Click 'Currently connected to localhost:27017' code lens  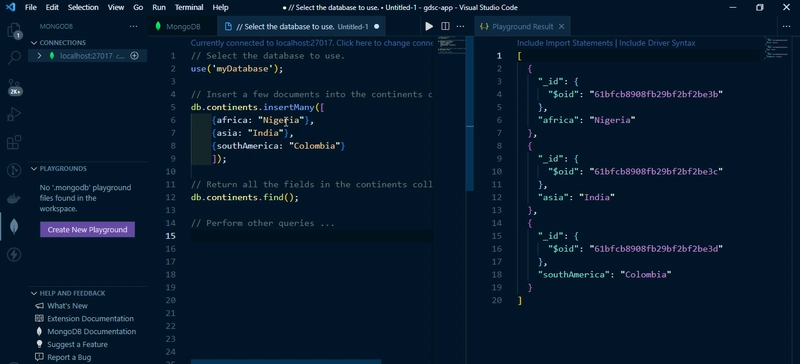coord(311,43)
